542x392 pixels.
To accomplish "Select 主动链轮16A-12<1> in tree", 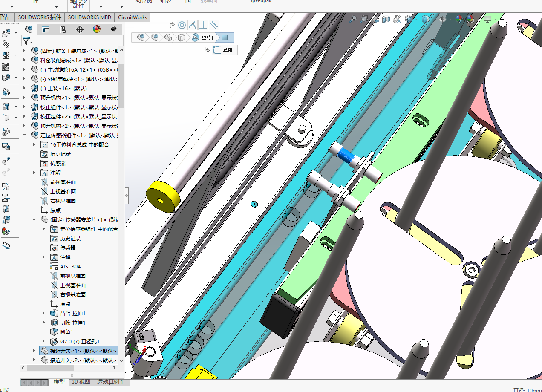I will (x=75, y=69).
